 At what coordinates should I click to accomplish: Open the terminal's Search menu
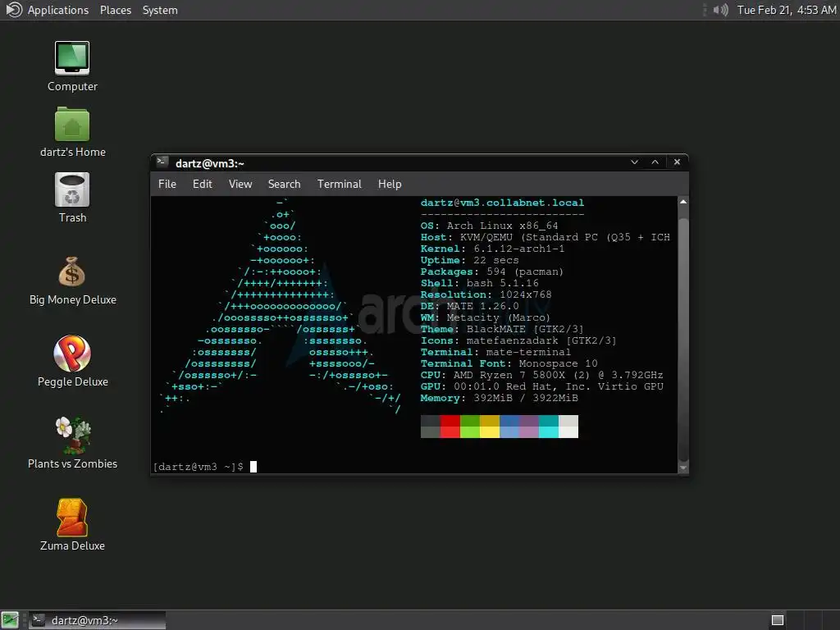pos(284,184)
